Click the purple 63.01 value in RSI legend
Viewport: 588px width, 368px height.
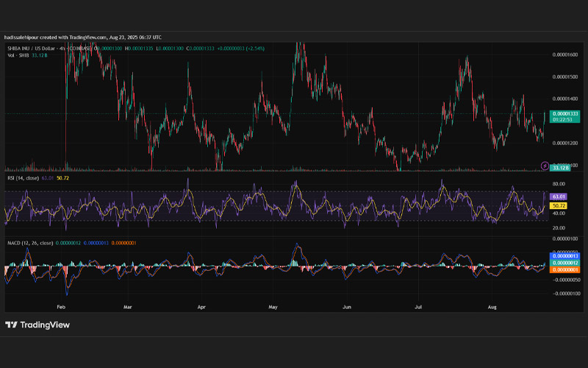(x=48, y=178)
